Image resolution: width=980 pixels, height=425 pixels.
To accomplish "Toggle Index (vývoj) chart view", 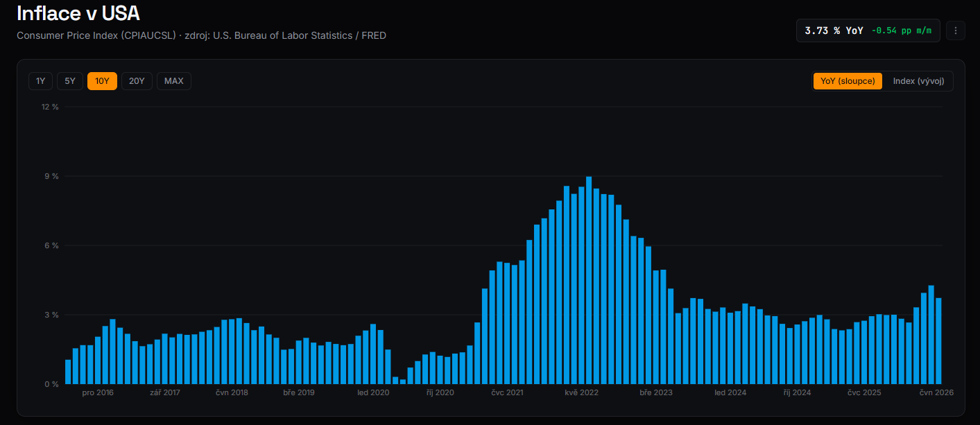I will click(918, 81).
